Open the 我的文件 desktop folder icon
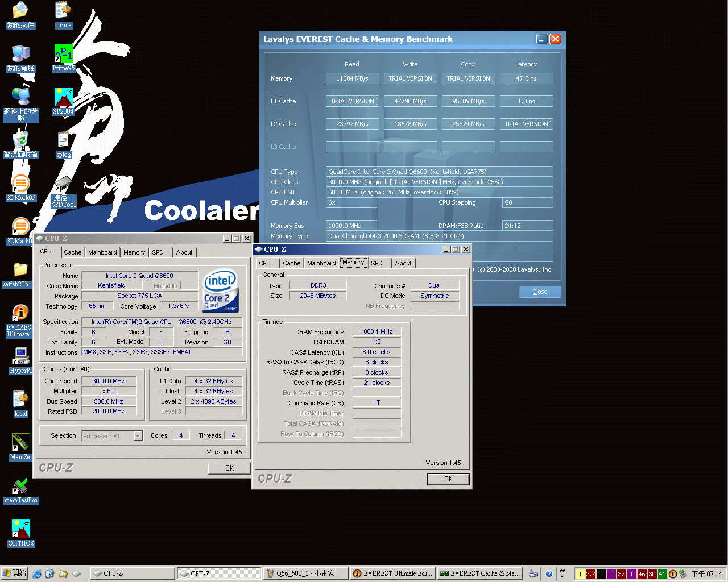Image resolution: width=728 pixels, height=582 pixels. click(x=20, y=15)
